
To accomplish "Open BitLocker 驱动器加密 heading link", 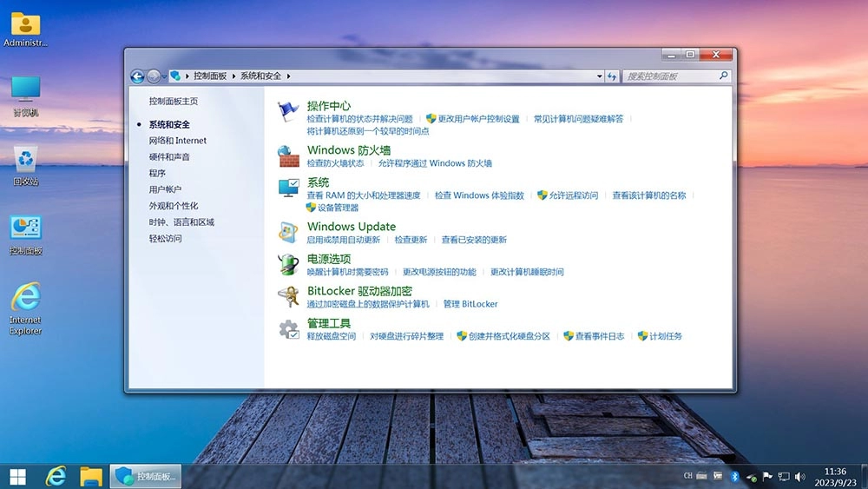I will point(359,291).
